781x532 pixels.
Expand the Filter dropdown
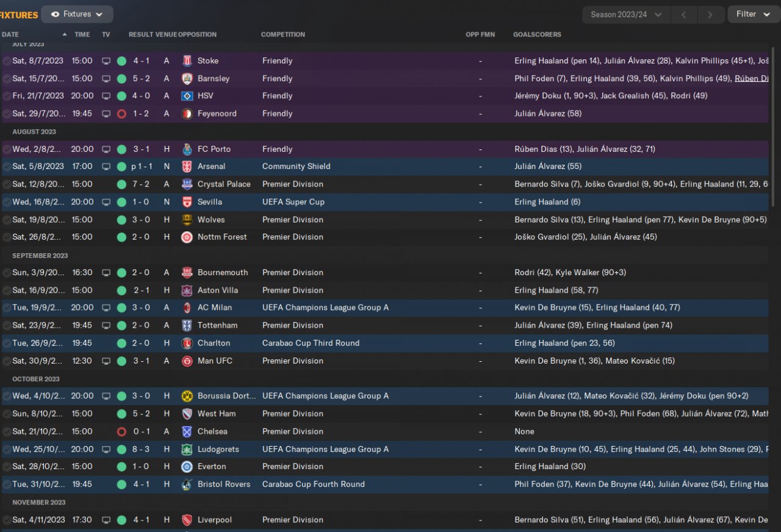tap(753, 14)
